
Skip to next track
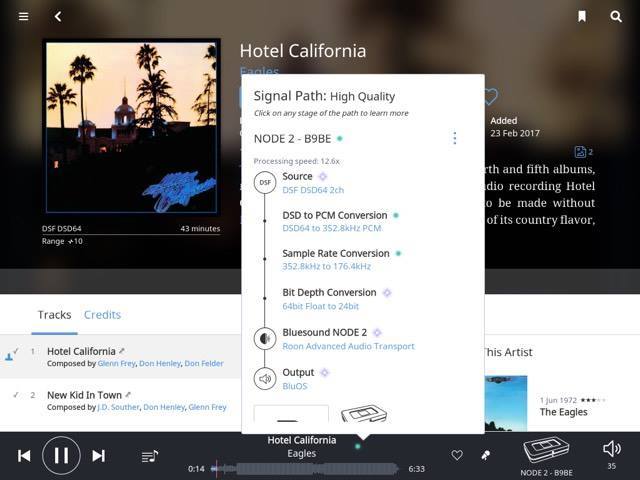click(x=98, y=456)
